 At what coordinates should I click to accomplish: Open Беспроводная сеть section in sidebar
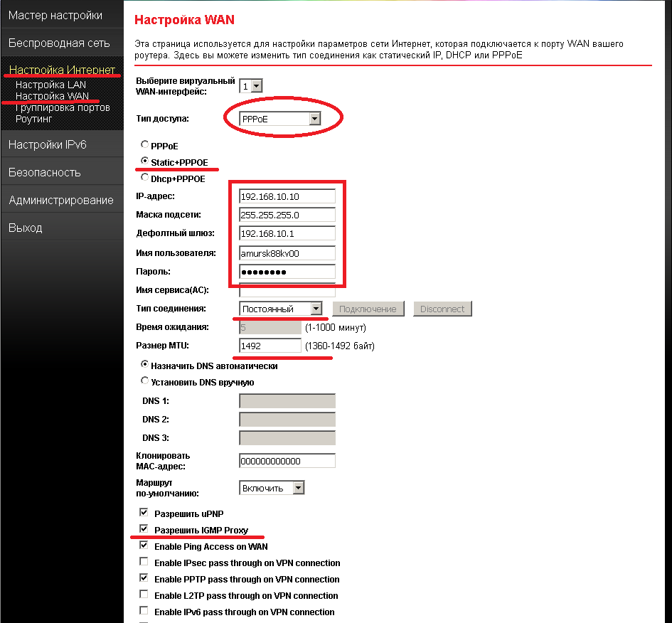pos(59,43)
